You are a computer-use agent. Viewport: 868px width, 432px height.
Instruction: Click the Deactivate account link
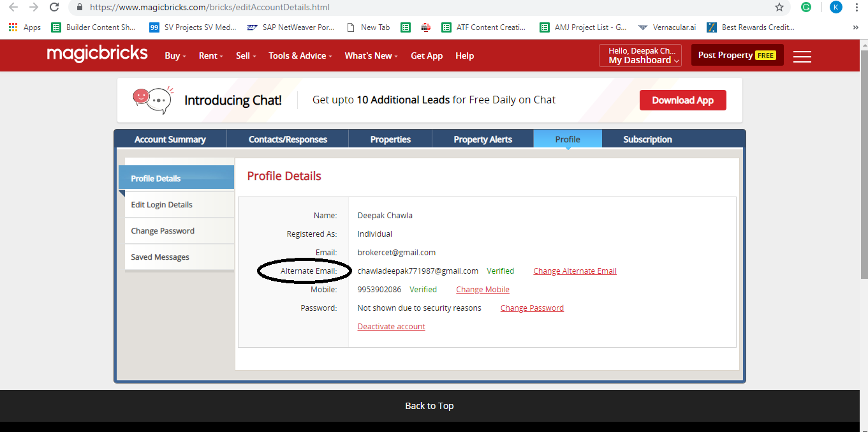(391, 327)
